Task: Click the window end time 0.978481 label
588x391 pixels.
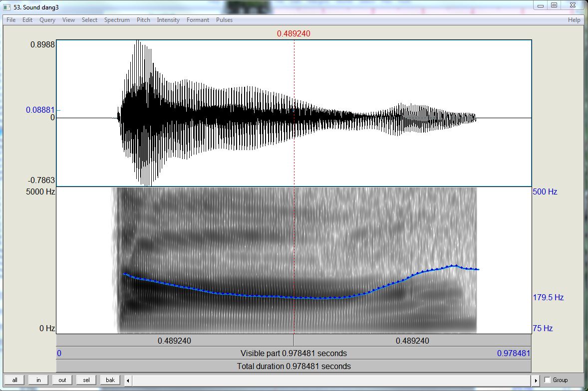Action: pos(513,353)
